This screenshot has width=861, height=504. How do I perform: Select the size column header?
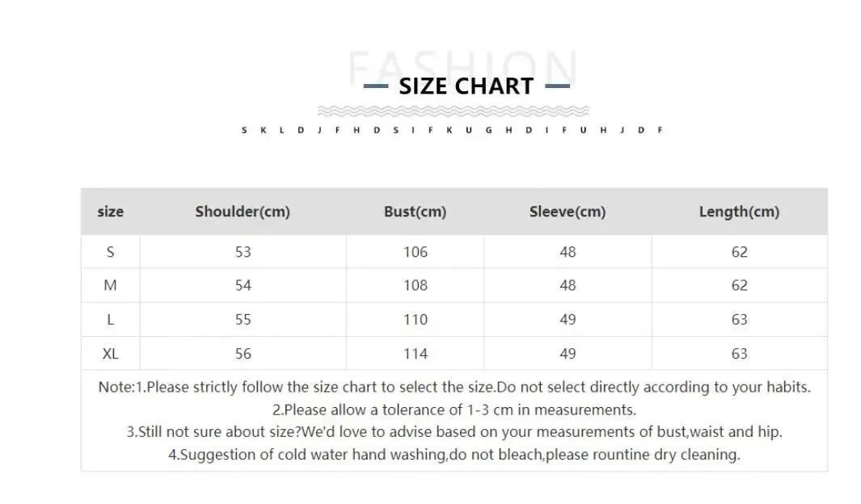pos(111,212)
